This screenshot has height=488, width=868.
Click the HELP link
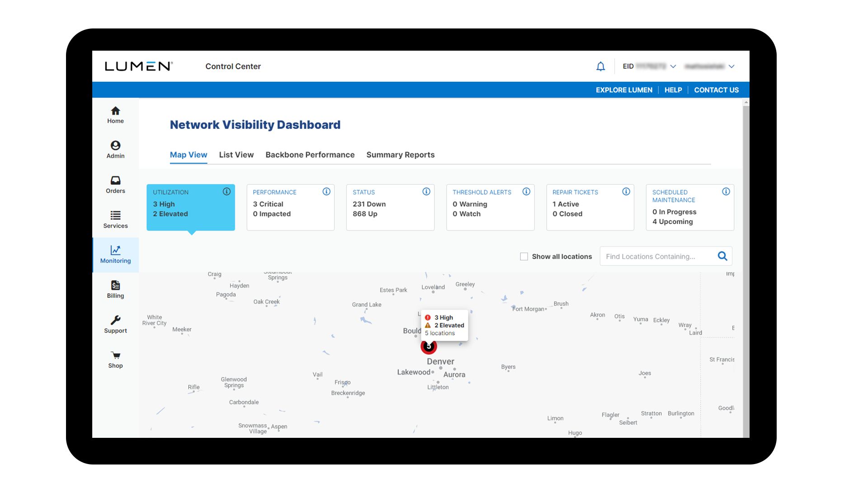672,90
